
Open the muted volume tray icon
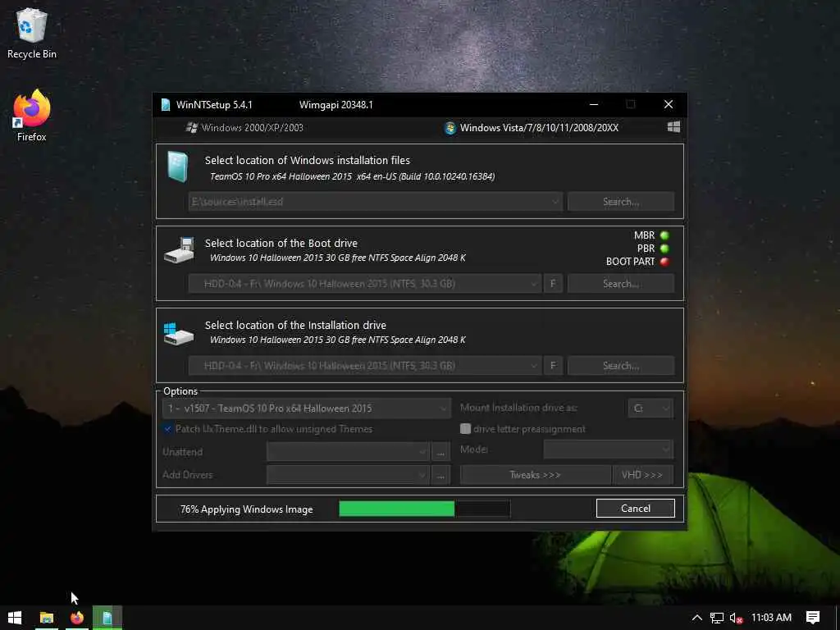[736, 619]
